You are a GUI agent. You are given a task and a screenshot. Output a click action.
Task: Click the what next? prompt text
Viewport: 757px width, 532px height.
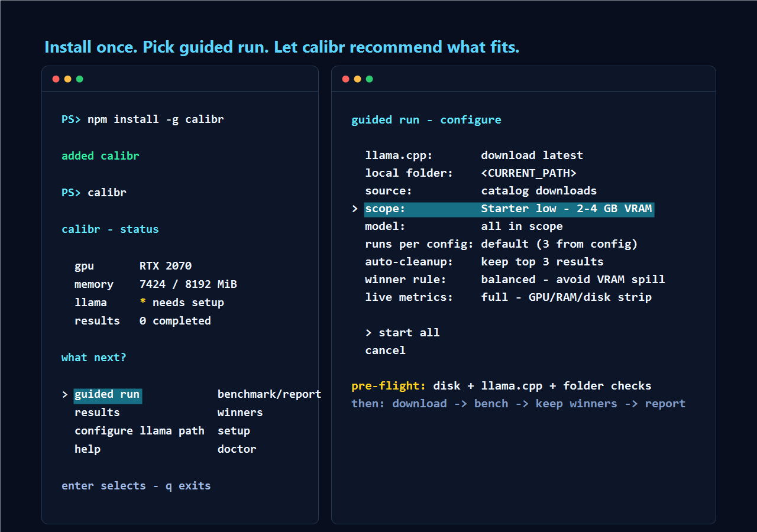click(94, 358)
